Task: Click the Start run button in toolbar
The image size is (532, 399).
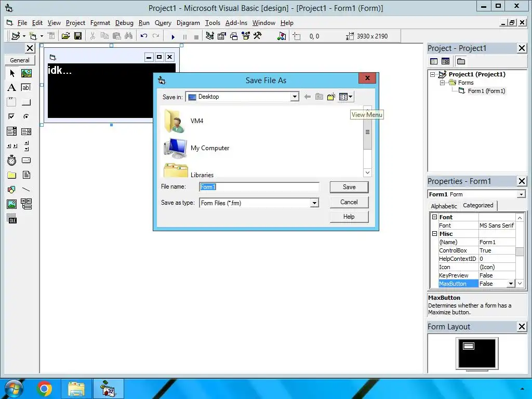Action: (173, 36)
